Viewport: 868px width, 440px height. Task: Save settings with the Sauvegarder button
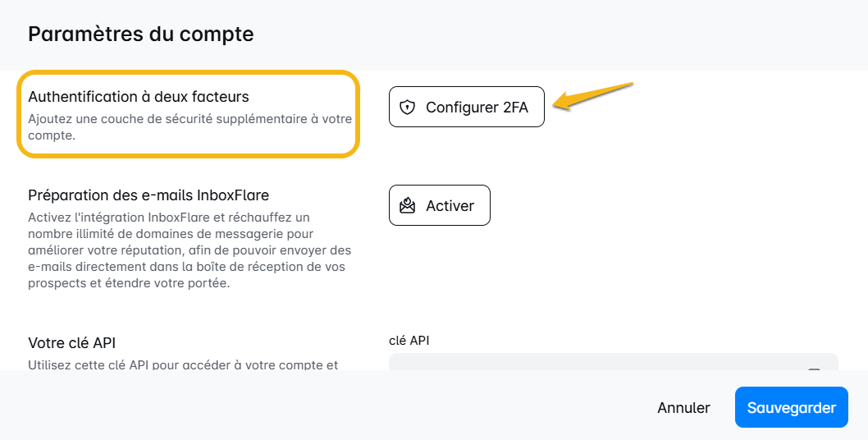tap(791, 408)
